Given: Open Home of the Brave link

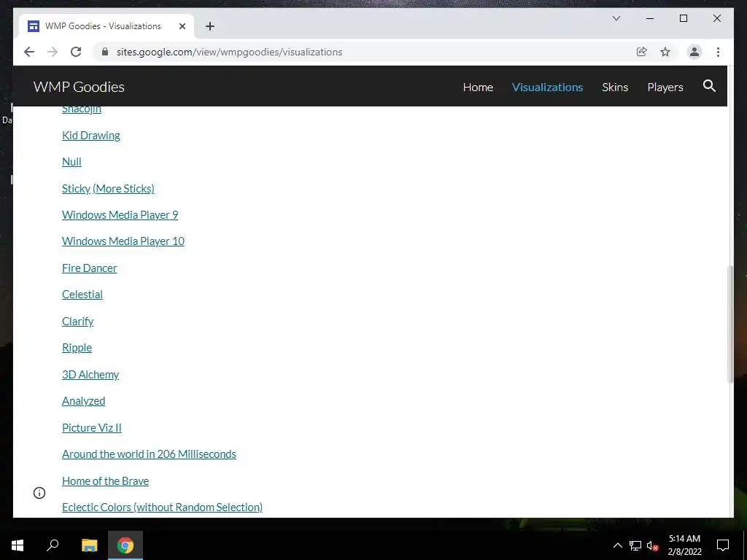Looking at the screenshot, I should [x=105, y=481].
